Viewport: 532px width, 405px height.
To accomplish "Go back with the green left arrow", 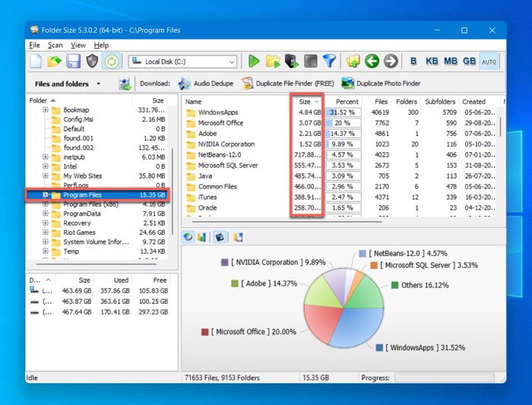I will point(372,62).
